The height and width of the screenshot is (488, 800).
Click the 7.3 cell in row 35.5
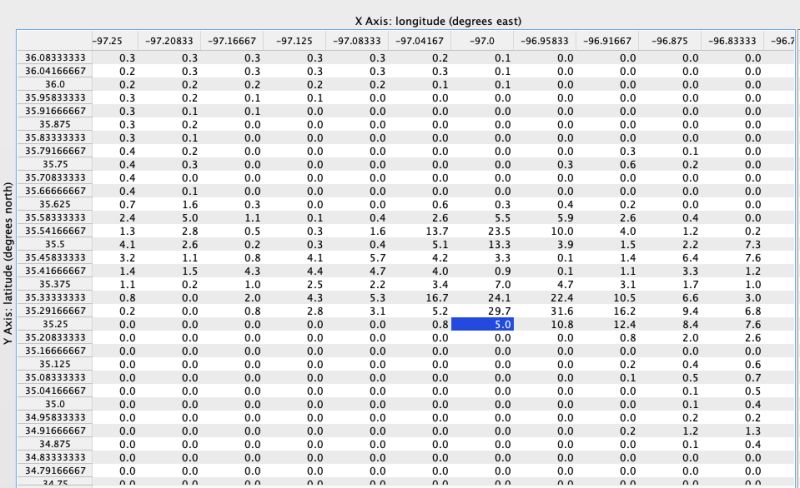732,244
